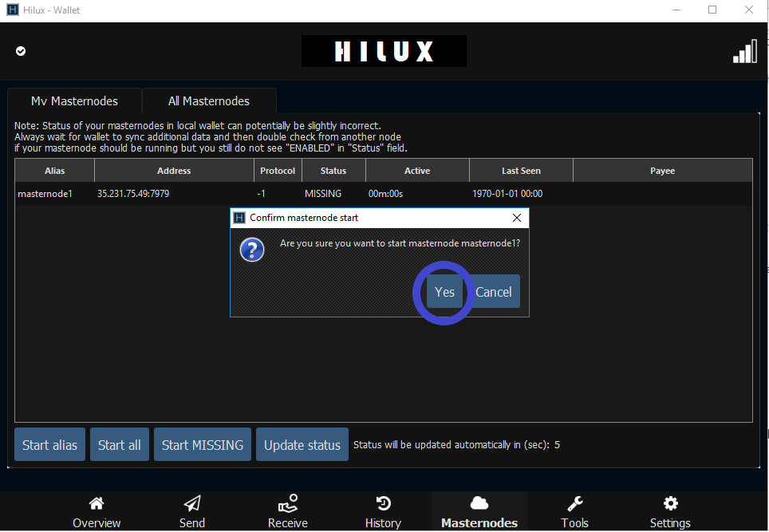Click the network signal bars icon
The height and width of the screenshot is (532, 769).
point(745,51)
